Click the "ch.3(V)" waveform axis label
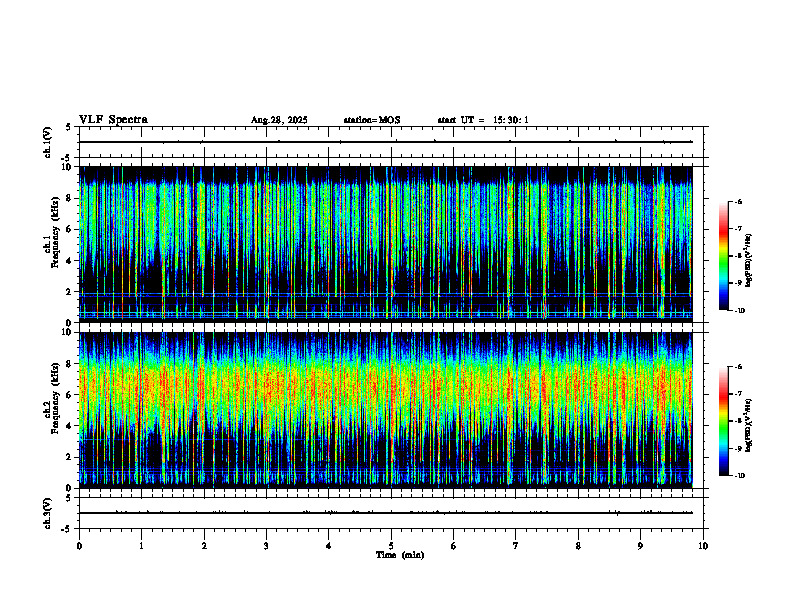This screenshot has height=612, width=792. [x=48, y=513]
